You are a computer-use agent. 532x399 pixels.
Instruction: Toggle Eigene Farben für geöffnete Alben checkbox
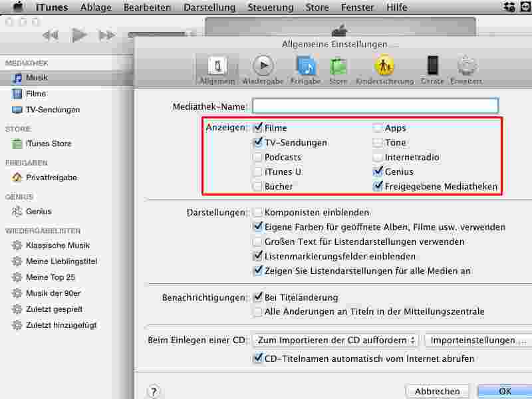coord(258,227)
